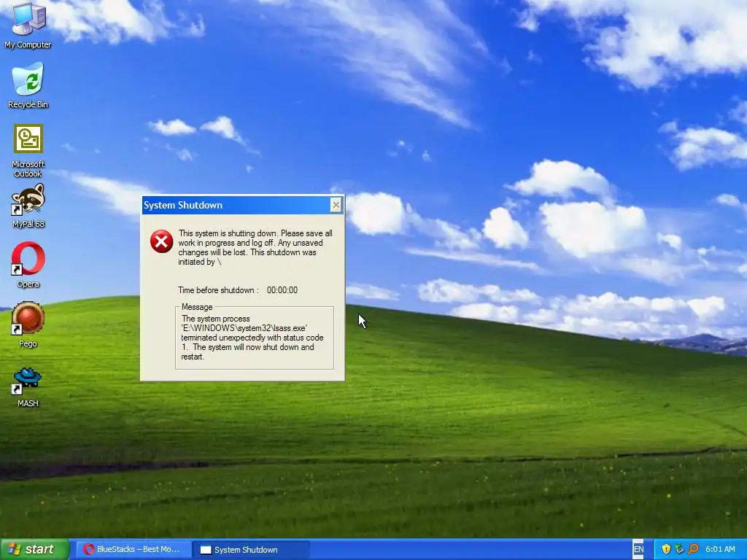Click System Shutdown taskbar button
The image size is (747, 560).
coord(252,550)
